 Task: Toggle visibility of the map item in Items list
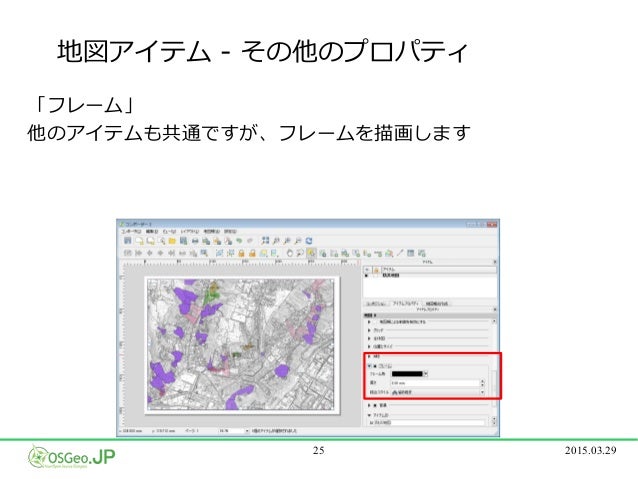point(367,276)
